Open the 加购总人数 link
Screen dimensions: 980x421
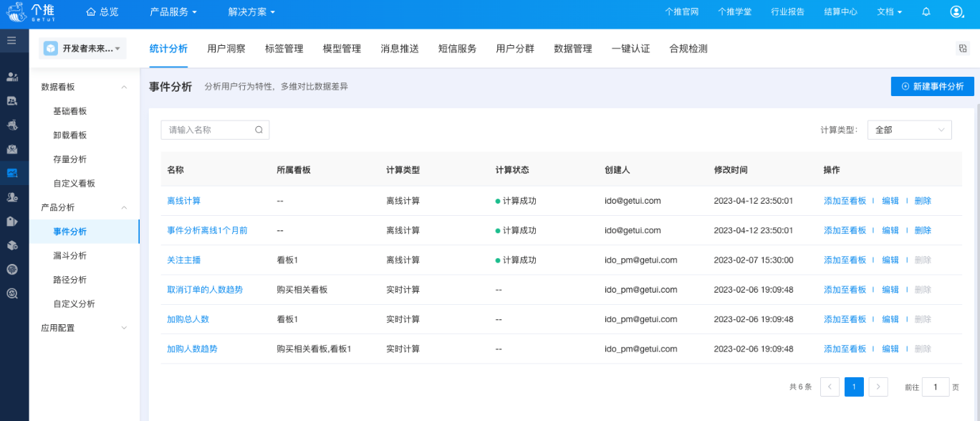[x=188, y=319]
